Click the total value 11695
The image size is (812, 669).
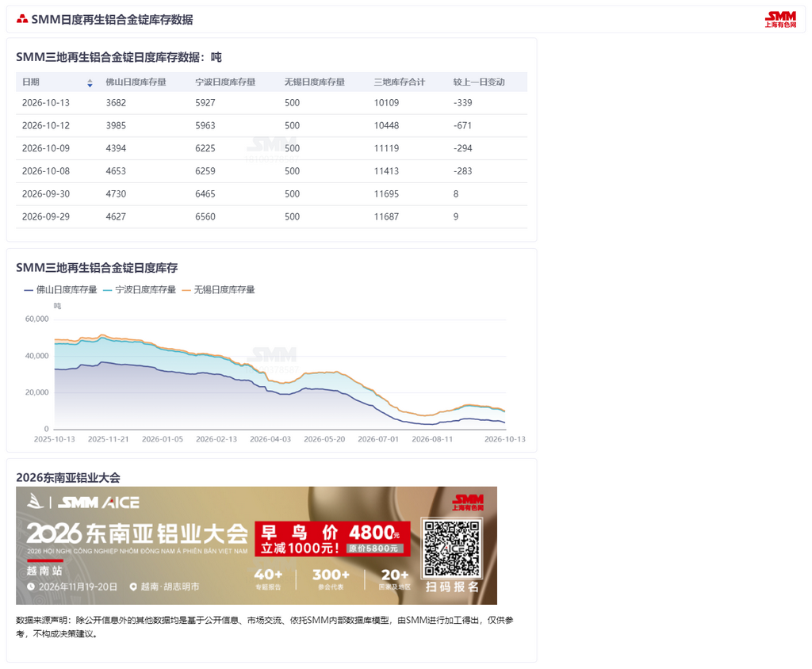point(386,193)
